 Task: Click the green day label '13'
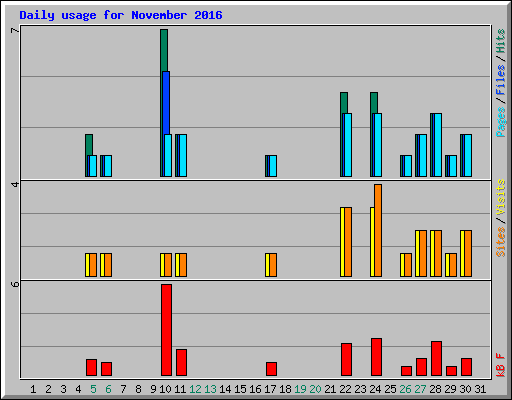click(210, 389)
